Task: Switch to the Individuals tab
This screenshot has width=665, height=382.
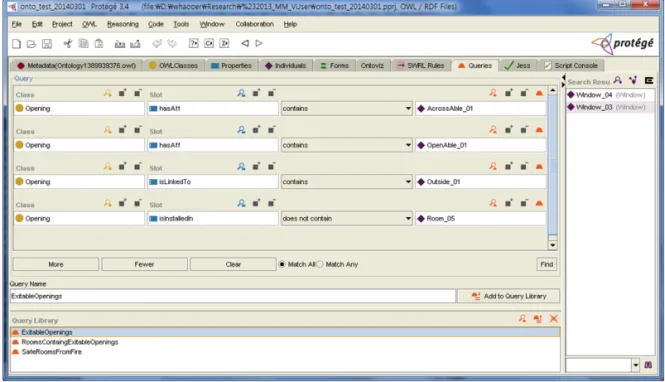Action: coord(285,65)
